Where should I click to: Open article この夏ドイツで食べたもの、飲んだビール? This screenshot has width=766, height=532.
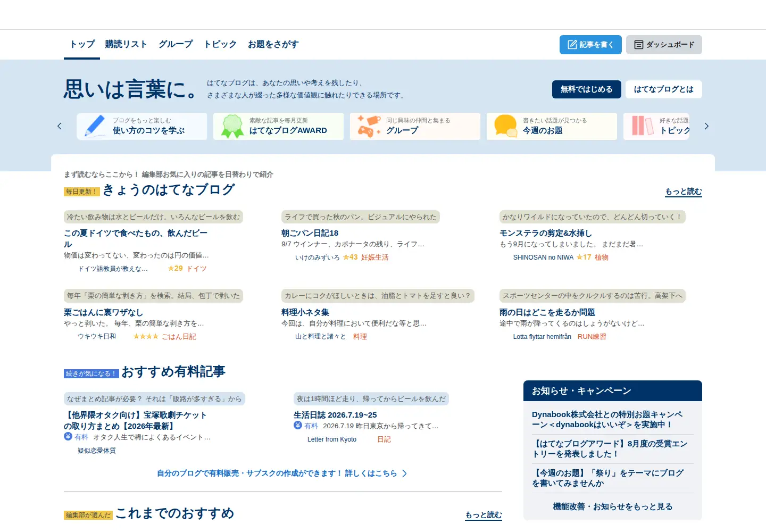pos(136,238)
